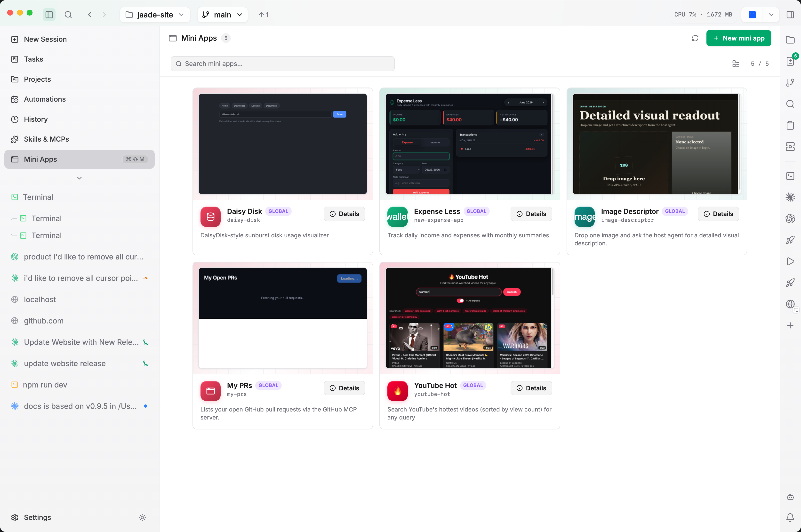Click the CPU and memory usage readout
The image size is (801, 532).
703,15
